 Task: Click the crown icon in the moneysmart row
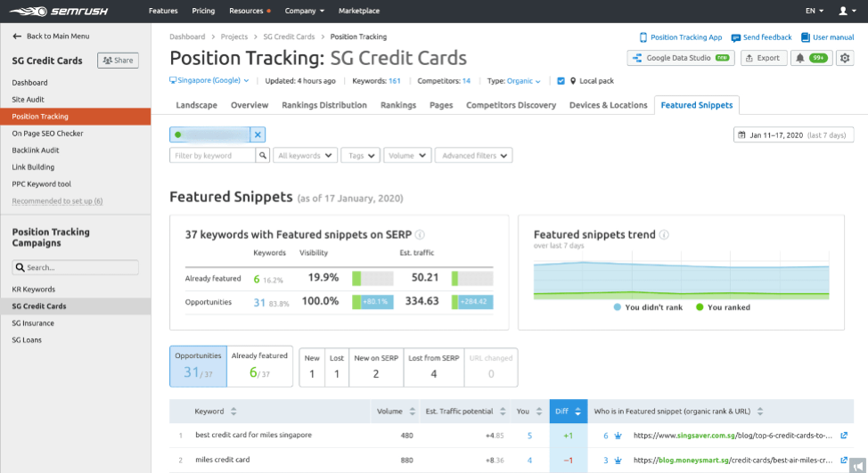[618, 460]
